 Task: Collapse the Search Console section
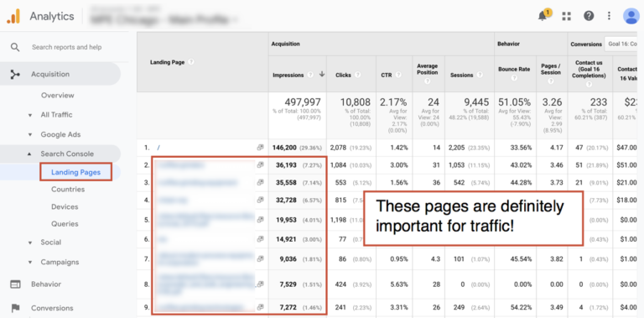pos(29,154)
